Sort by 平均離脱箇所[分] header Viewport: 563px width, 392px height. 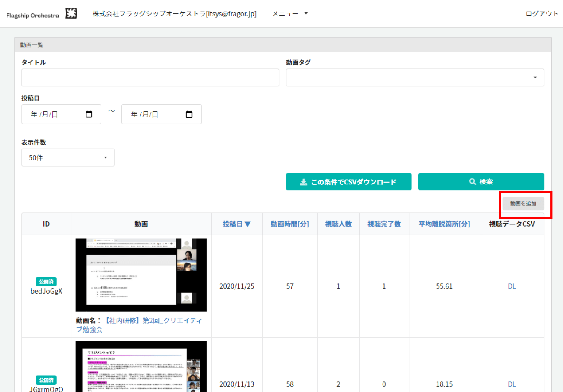pyautogui.click(x=444, y=224)
